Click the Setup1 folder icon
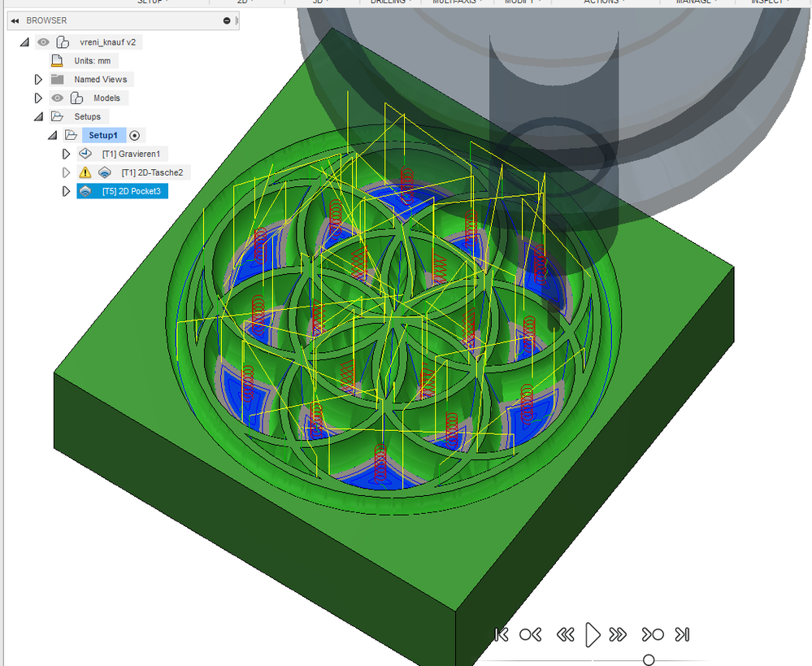The image size is (812, 666). (71, 135)
